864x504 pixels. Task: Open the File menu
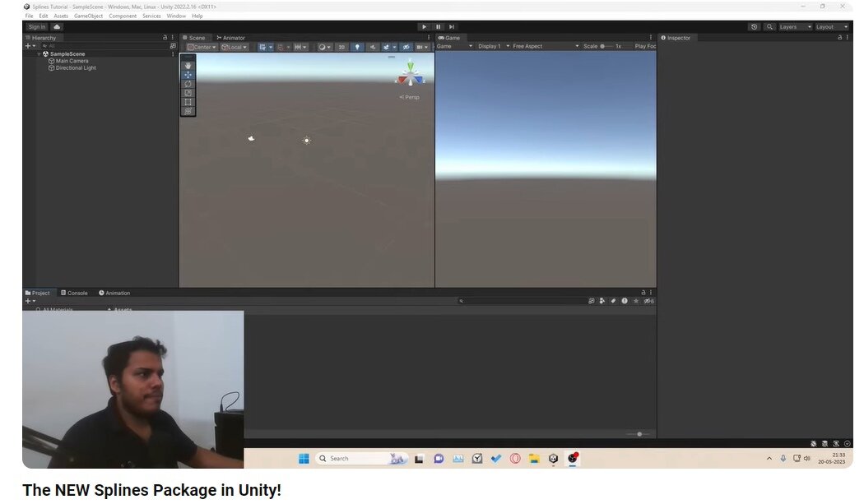[x=29, y=16]
